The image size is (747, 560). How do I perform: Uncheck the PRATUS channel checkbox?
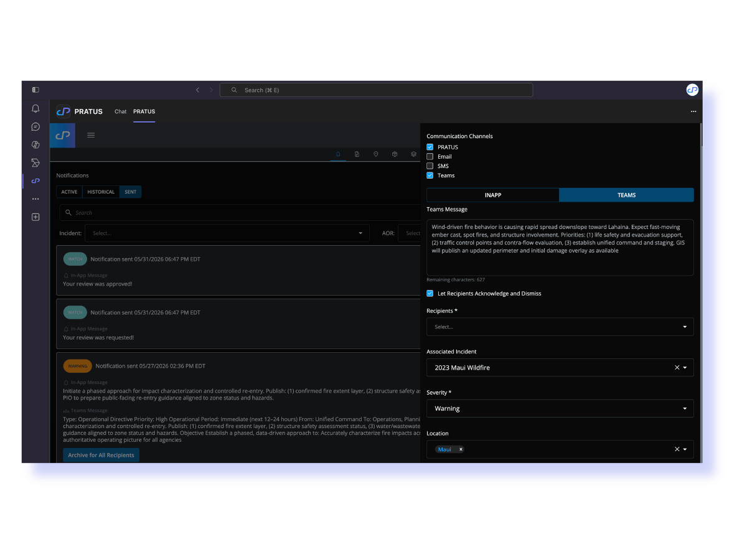430,147
